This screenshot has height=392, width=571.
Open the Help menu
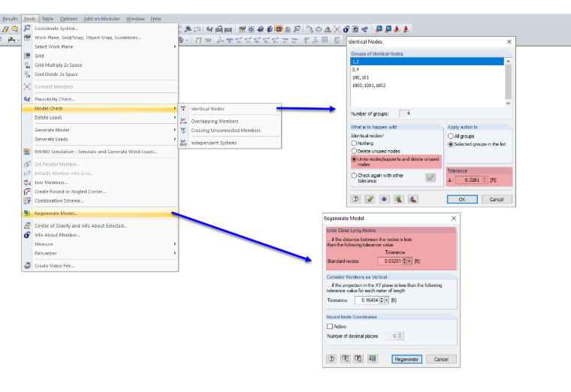pyautogui.click(x=156, y=19)
